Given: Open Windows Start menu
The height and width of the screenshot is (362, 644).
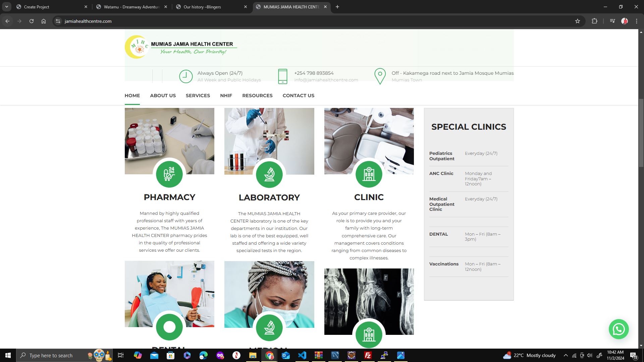Looking at the screenshot, I should [x=8, y=355].
